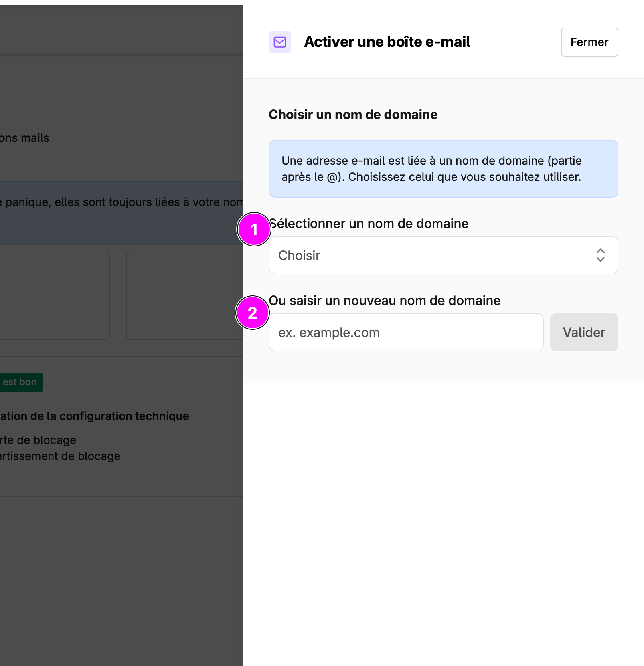
Task: Click the dimmed 'ons mails' heading
Action: click(x=24, y=138)
